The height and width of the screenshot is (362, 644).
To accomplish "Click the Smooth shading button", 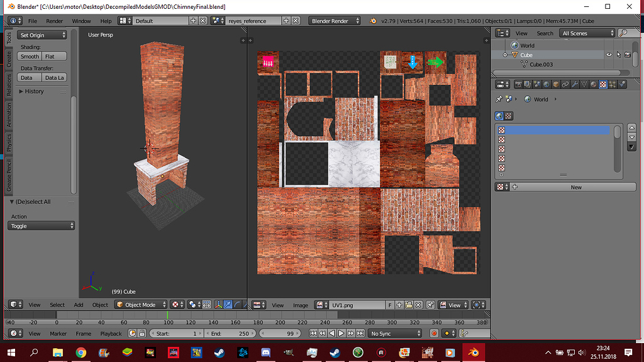I will [30, 57].
